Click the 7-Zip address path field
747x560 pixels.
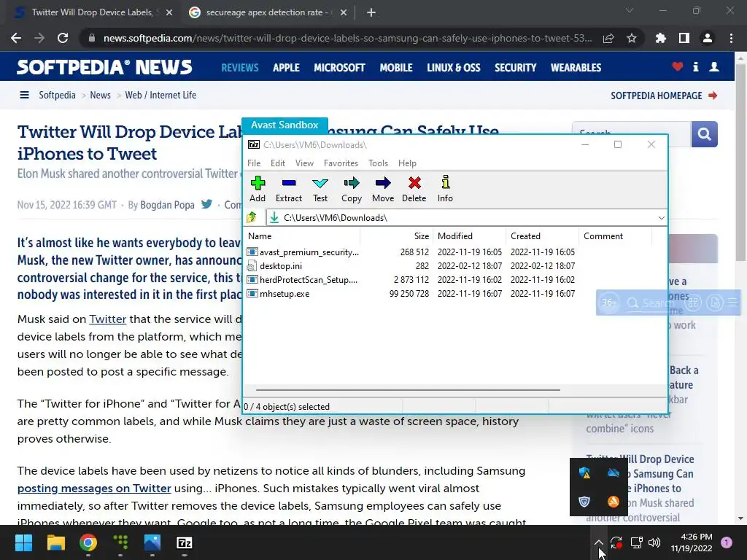coord(467,217)
